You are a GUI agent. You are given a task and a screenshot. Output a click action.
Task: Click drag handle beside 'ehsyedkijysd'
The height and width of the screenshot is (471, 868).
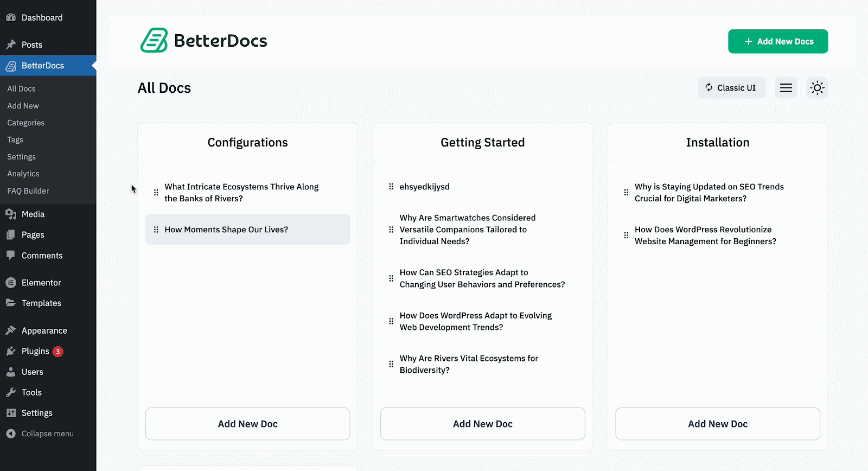point(391,187)
